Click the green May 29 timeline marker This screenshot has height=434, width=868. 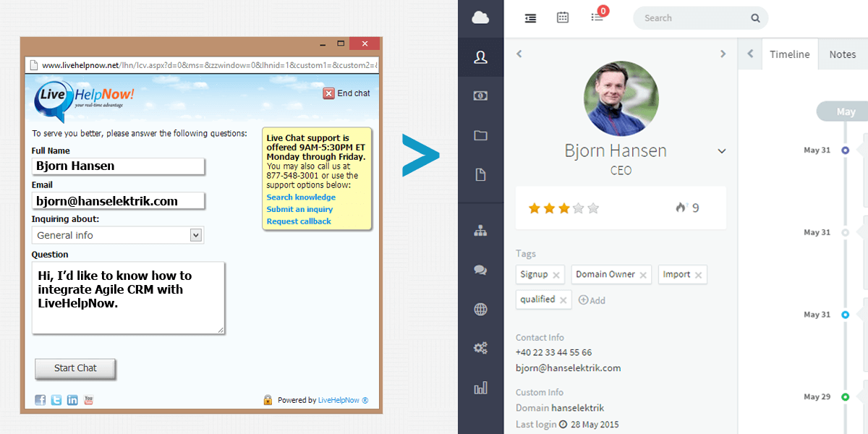click(x=845, y=397)
